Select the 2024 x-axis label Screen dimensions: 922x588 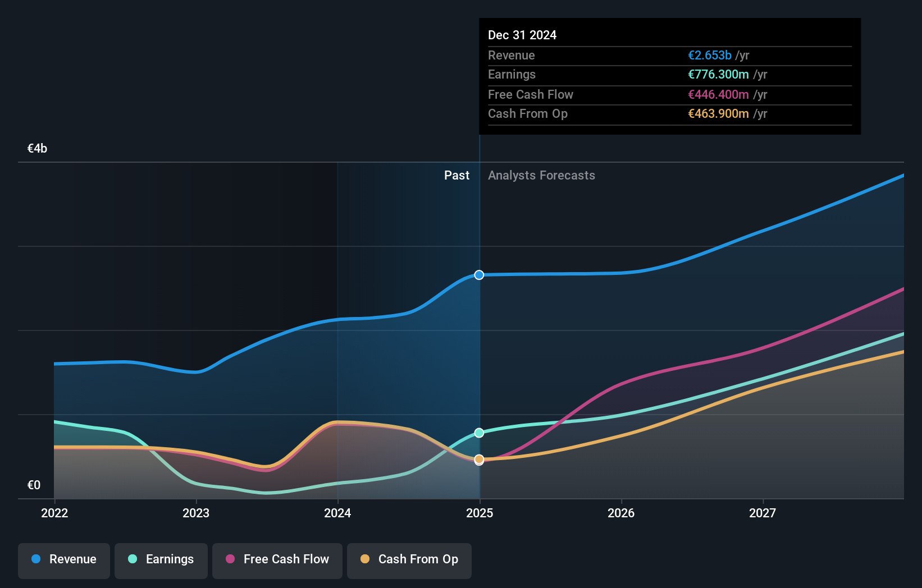click(x=337, y=513)
